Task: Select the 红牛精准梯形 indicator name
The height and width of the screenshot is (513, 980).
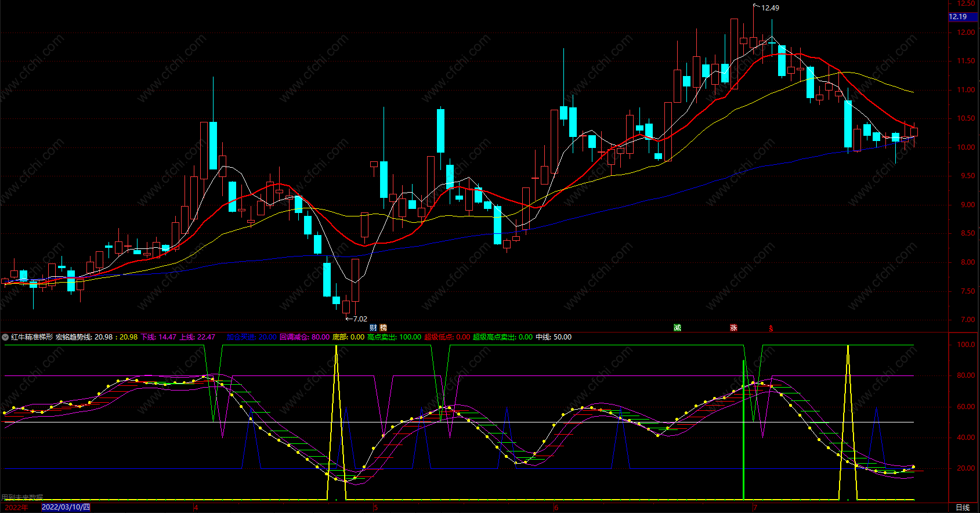Action: click(32, 337)
